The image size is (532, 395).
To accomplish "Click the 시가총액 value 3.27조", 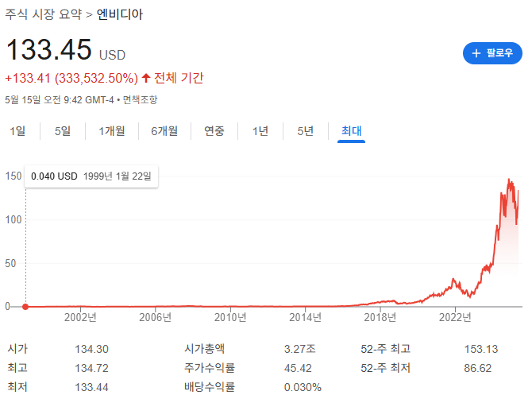I will pos(300,349).
